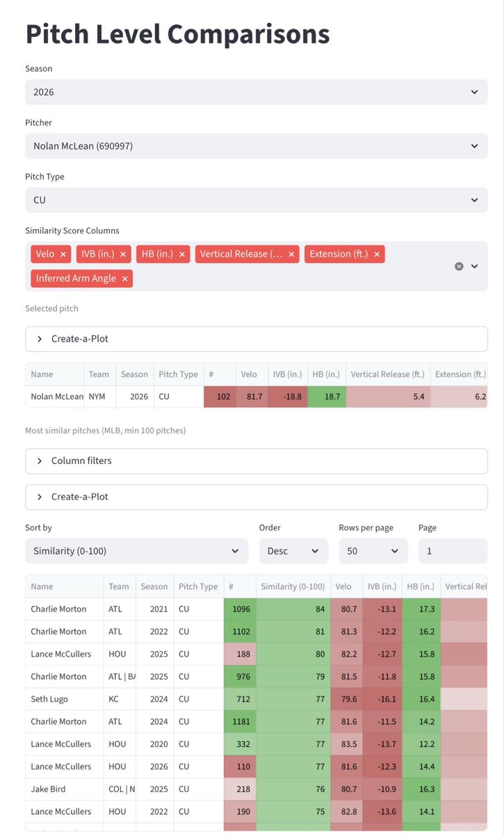Click the similarity value 84 cell
This screenshot has width=504, height=834.
293,609
